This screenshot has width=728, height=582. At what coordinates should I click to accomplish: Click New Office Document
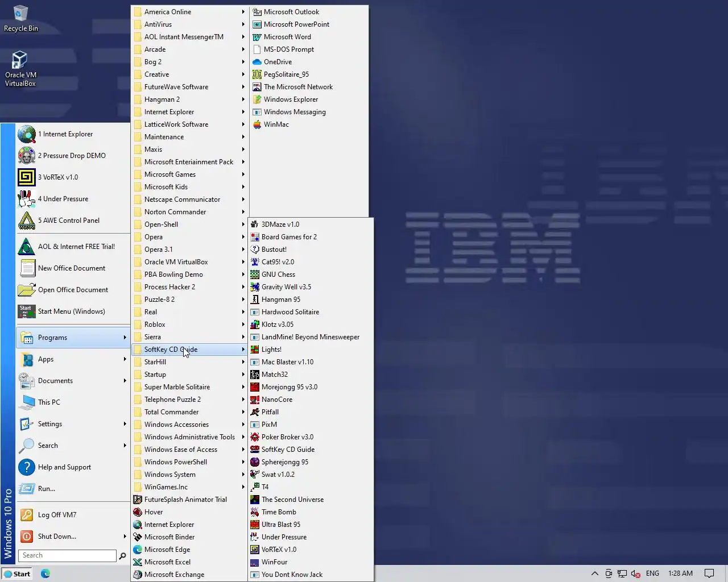pos(73,268)
